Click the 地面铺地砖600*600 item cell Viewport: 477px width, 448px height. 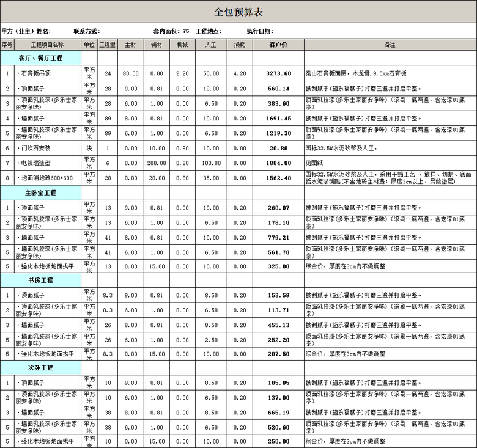48,178
